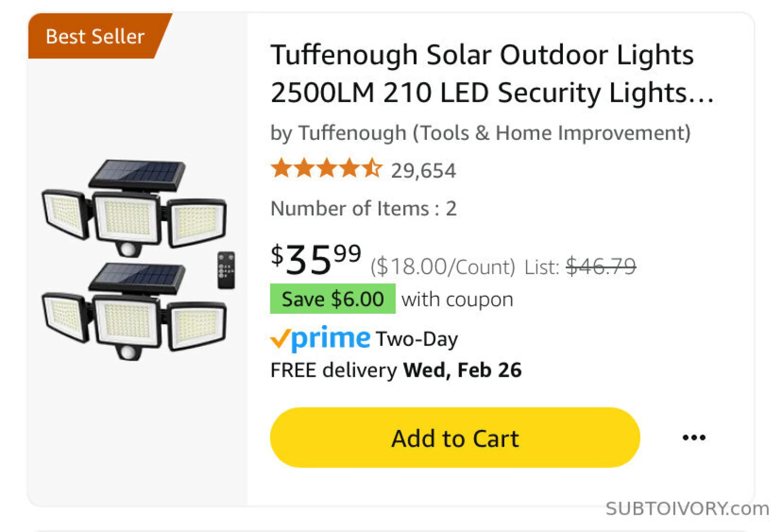Click the crossed-out $46.79 list price
The height and width of the screenshot is (532, 782).
point(601,266)
